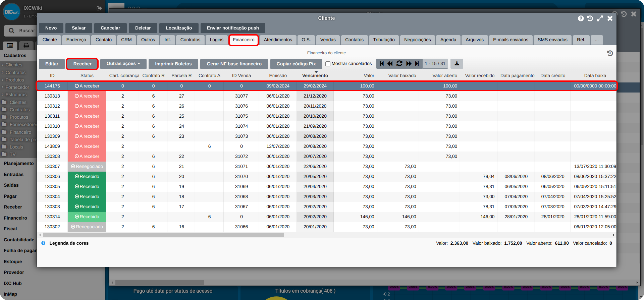Click Copiar código Pix button
The image size is (644, 300).
tap(296, 64)
